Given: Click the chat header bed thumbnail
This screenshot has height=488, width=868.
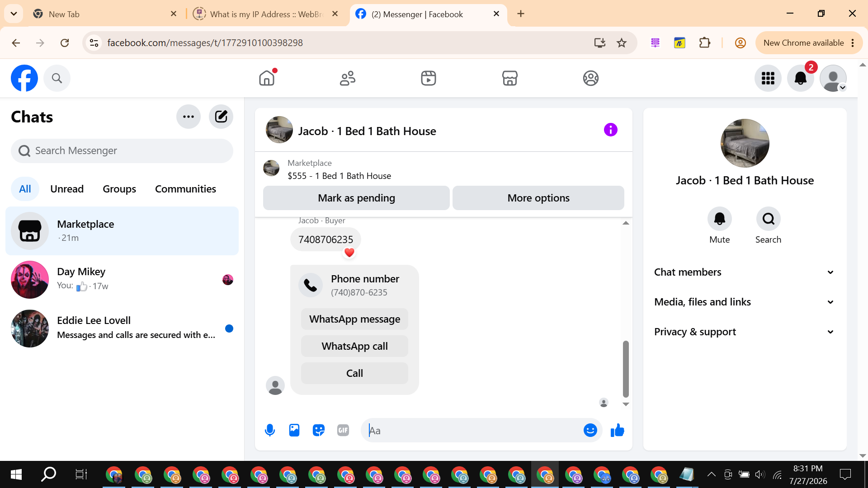Looking at the screenshot, I should click(x=279, y=130).
